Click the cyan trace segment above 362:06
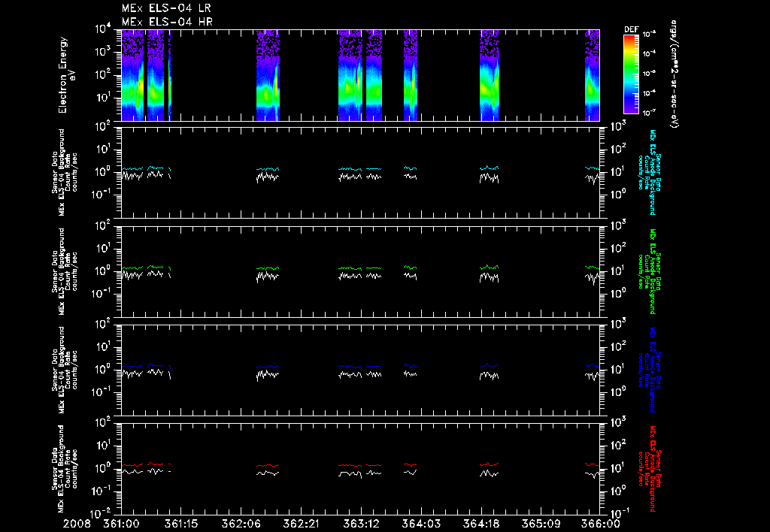 (x=268, y=169)
